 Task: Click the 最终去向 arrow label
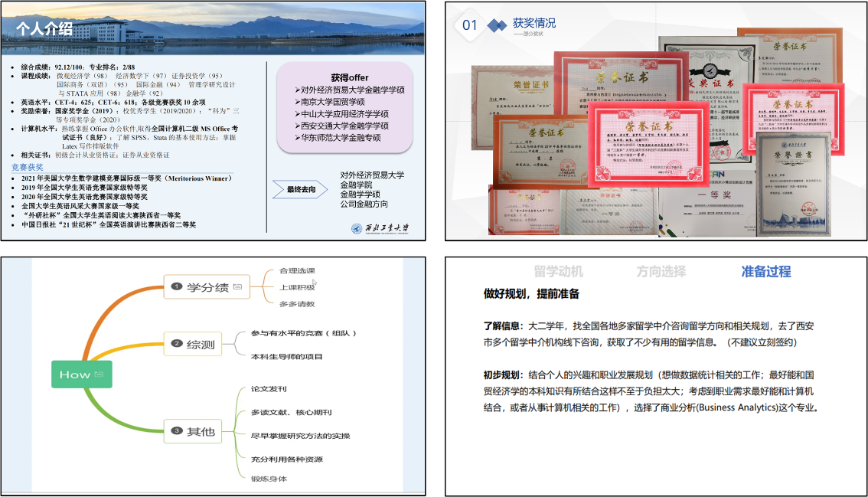(302, 189)
